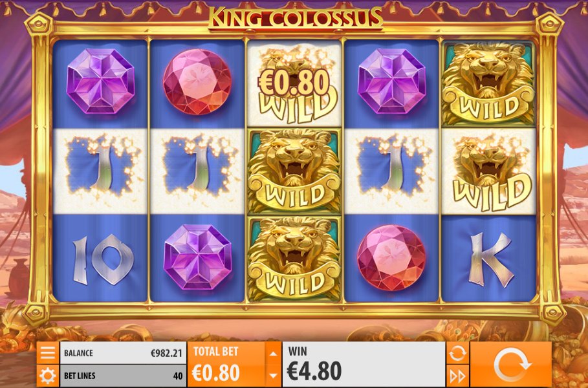The height and width of the screenshot is (388, 588).
Task: Open the hamburger menu icon
Action: (x=48, y=353)
